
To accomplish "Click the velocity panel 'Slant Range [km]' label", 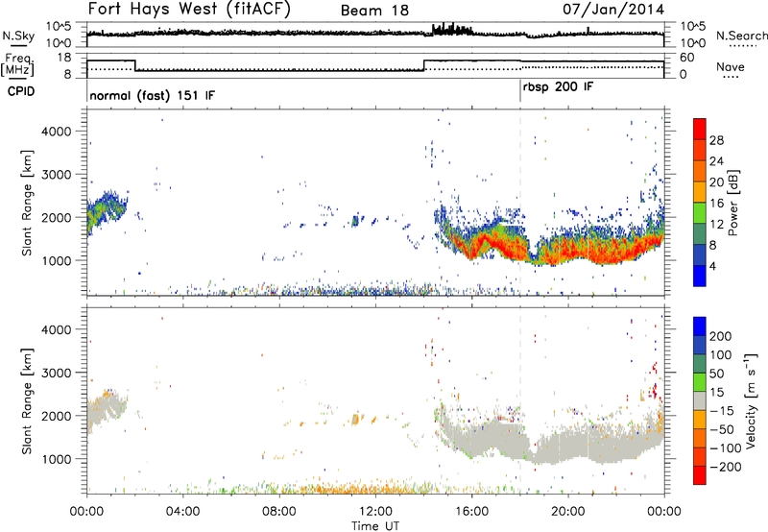I will click(x=27, y=400).
